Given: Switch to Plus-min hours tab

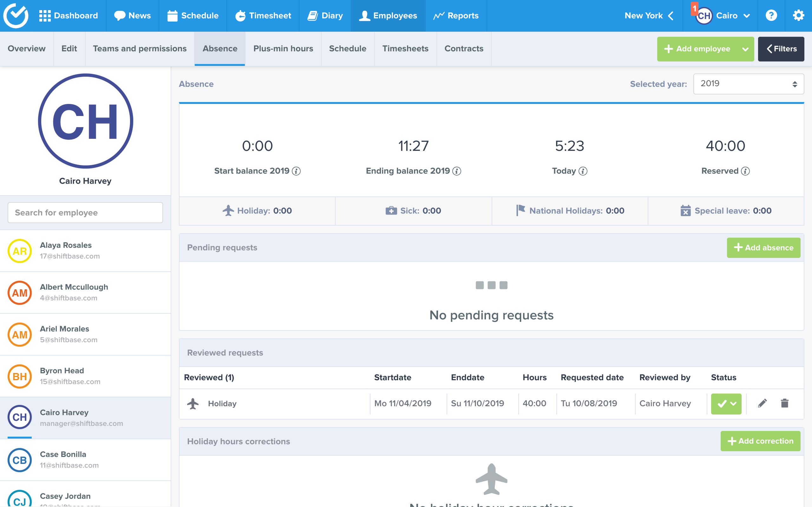Looking at the screenshot, I should [283, 48].
